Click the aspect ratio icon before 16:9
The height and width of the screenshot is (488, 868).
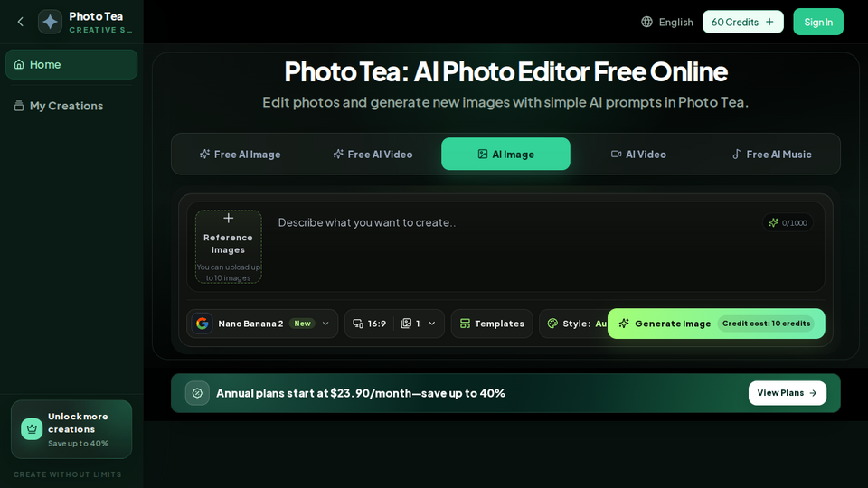click(358, 324)
